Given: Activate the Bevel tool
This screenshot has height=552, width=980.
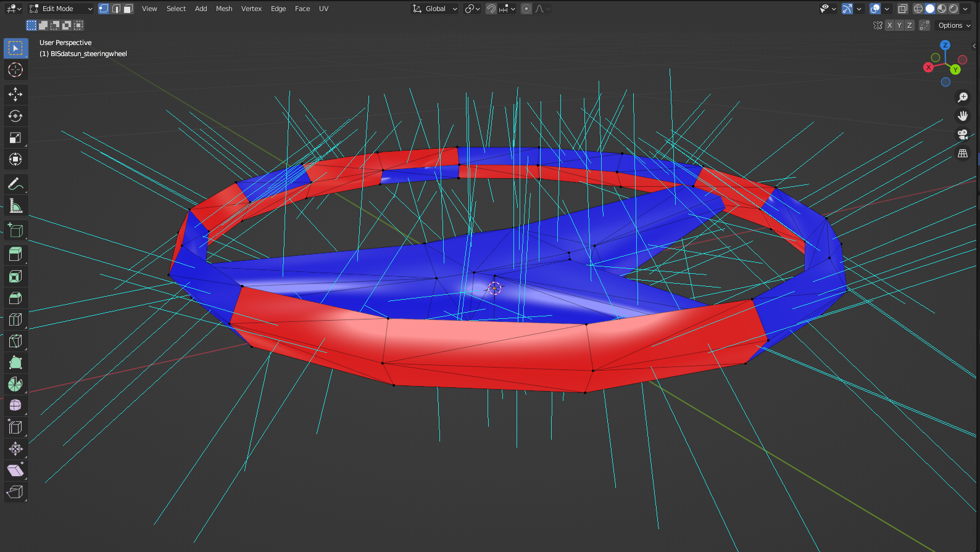Looking at the screenshot, I should 15,298.
